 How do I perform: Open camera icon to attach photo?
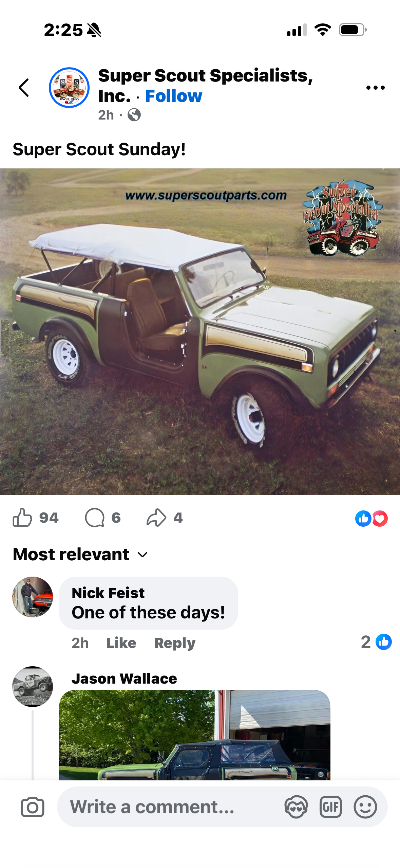[x=33, y=807]
